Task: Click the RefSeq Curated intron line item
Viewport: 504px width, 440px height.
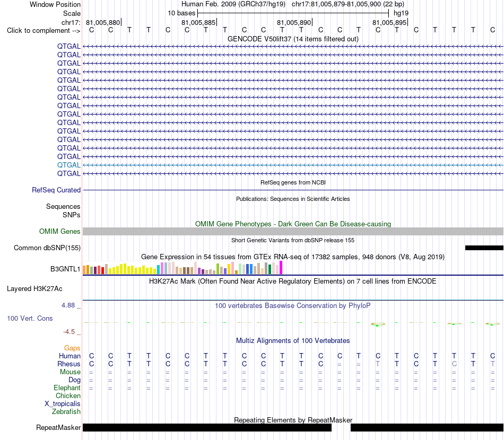Action: [x=293, y=190]
